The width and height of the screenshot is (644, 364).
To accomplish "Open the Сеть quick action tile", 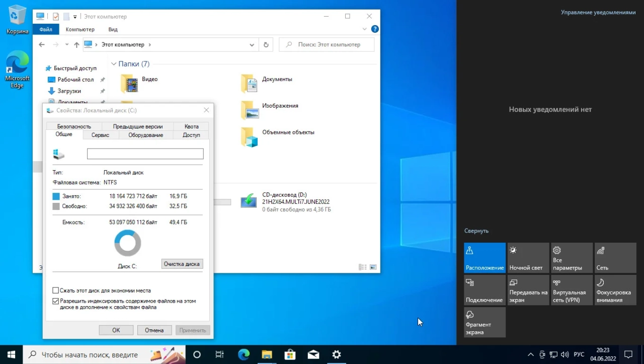I will pyautogui.click(x=615, y=258).
